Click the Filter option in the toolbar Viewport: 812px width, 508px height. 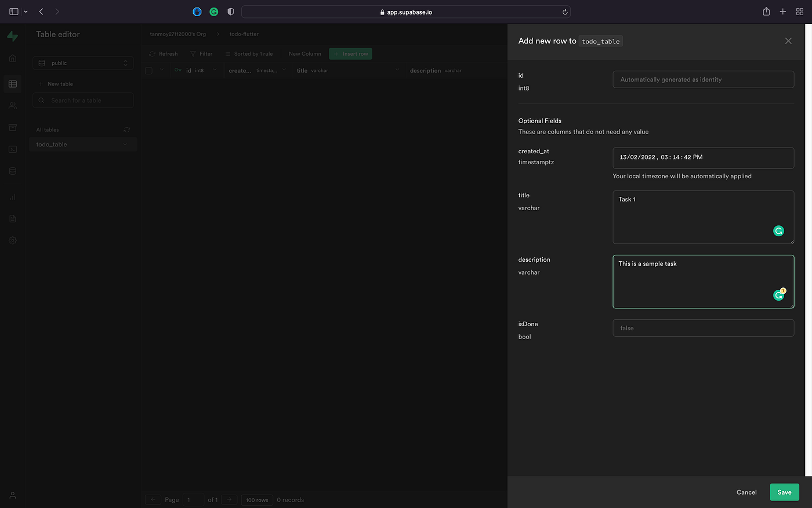201,53
